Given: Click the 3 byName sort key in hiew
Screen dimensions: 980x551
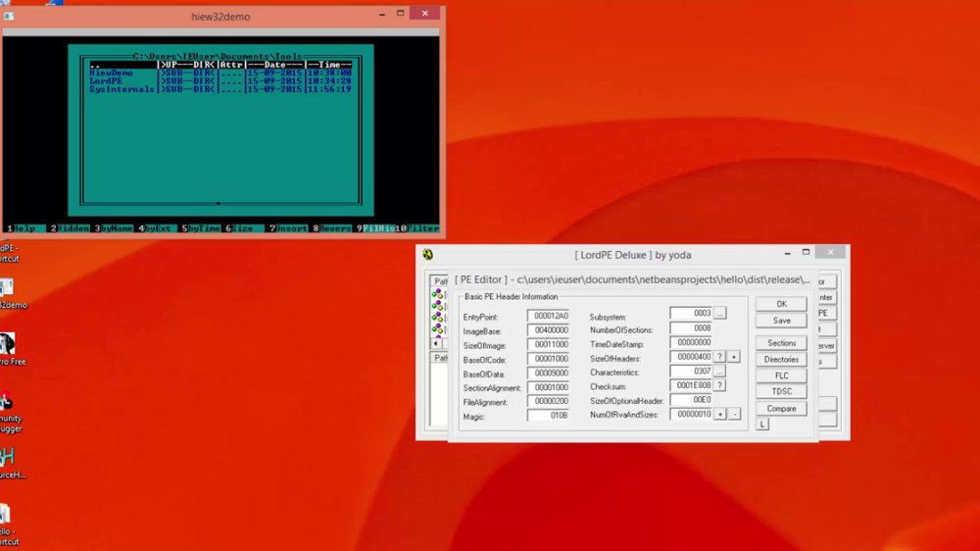Looking at the screenshot, I should (114, 228).
